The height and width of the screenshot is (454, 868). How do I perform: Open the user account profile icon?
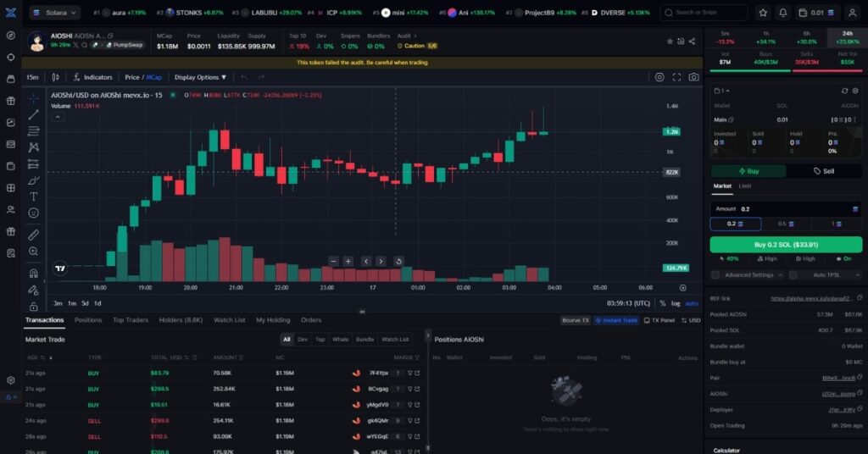coord(853,13)
